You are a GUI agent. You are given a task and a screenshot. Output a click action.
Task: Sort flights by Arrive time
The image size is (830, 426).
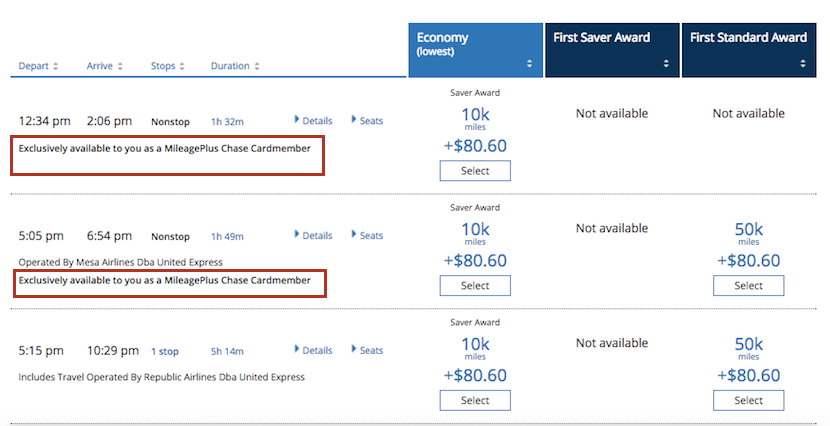pos(104,66)
